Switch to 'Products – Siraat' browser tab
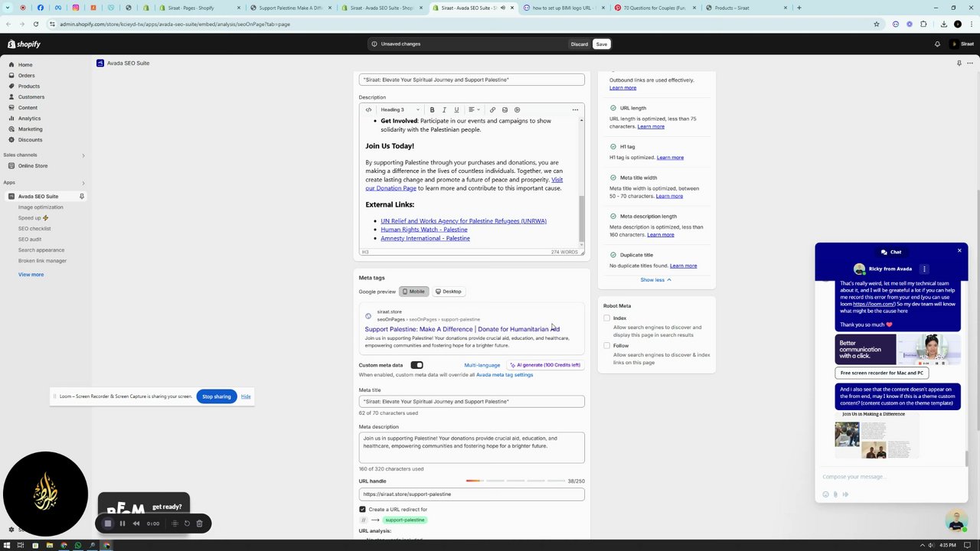The image size is (980, 551). tap(746, 8)
